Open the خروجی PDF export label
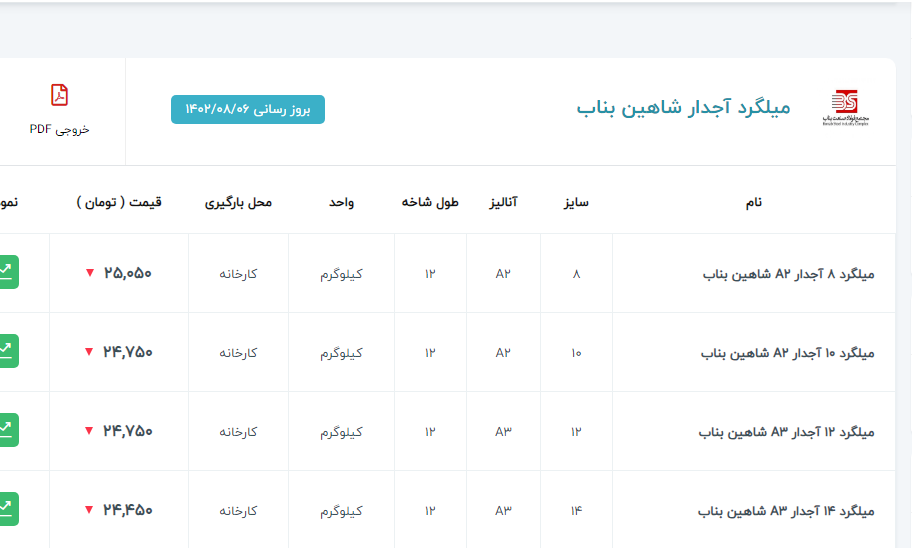Screen dimensions: 912x548 tap(60, 129)
